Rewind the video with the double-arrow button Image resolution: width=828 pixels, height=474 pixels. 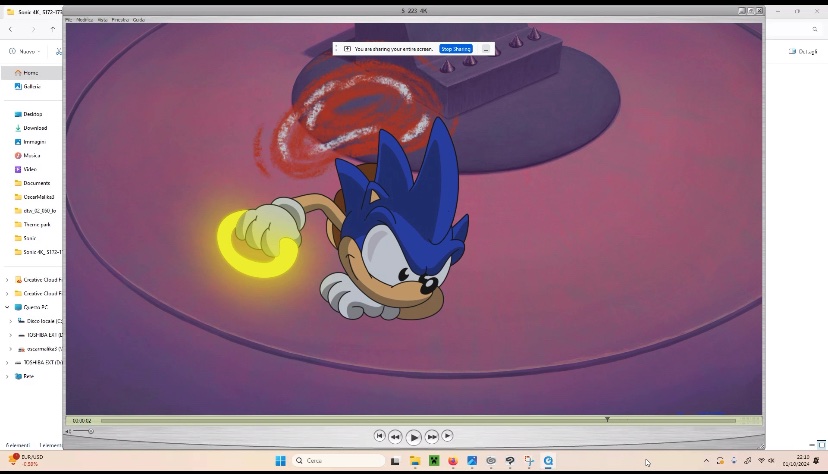point(395,437)
